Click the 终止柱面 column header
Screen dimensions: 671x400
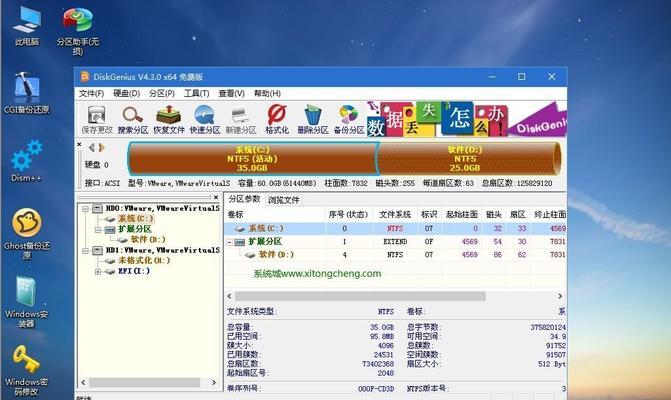pyautogui.click(x=549, y=215)
